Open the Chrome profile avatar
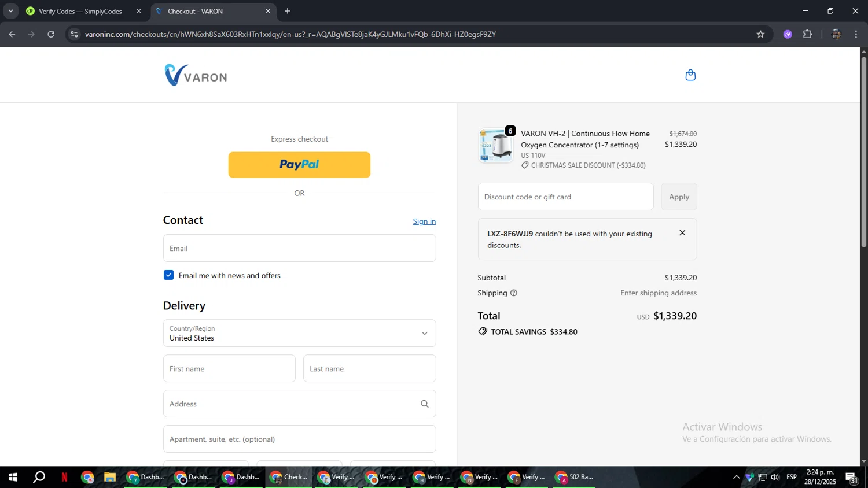 tap(836, 34)
